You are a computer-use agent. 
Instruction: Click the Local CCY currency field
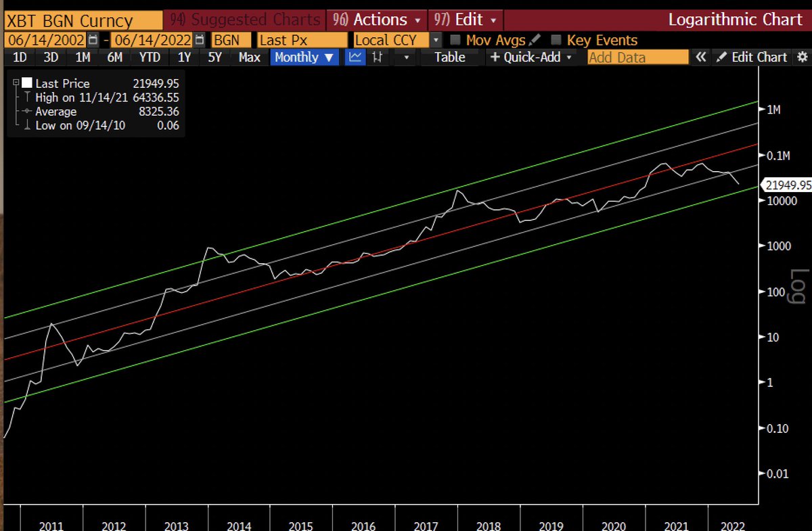(391, 41)
